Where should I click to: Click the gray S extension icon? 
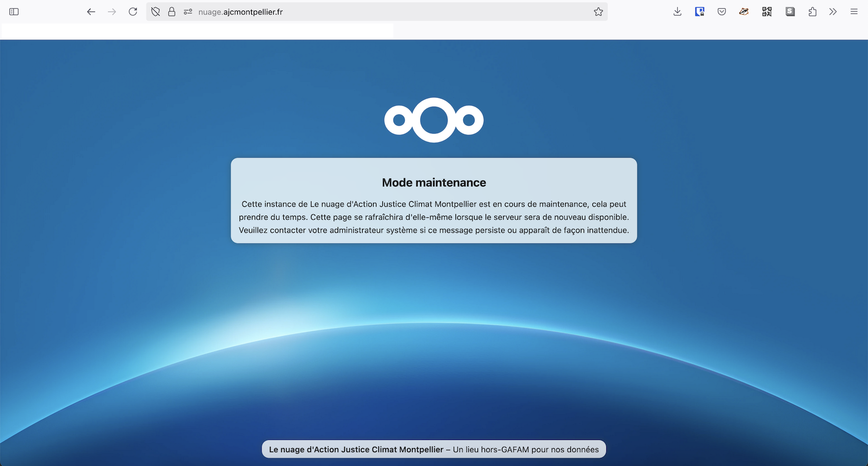790,12
